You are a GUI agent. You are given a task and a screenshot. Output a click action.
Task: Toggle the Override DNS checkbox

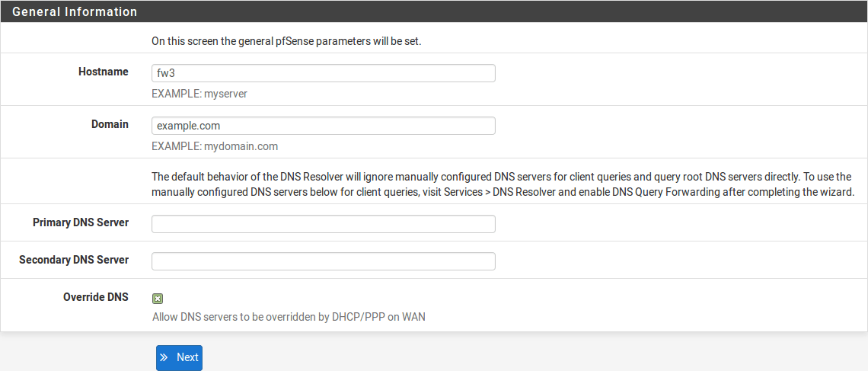pos(158,299)
